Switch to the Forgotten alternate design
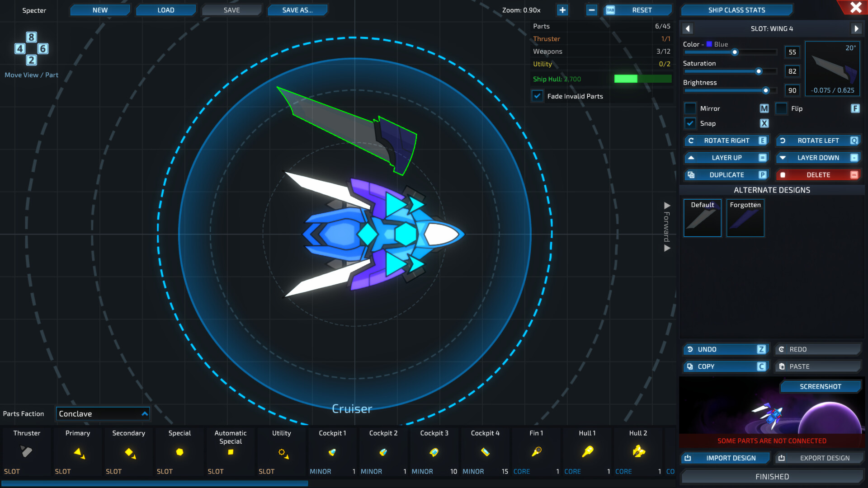The width and height of the screenshot is (868, 488). pos(745,218)
